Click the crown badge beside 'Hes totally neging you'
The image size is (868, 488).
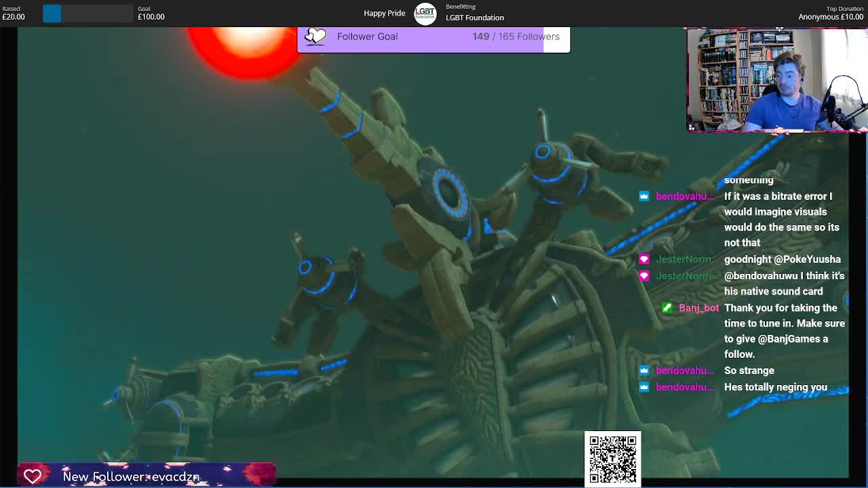point(644,387)
